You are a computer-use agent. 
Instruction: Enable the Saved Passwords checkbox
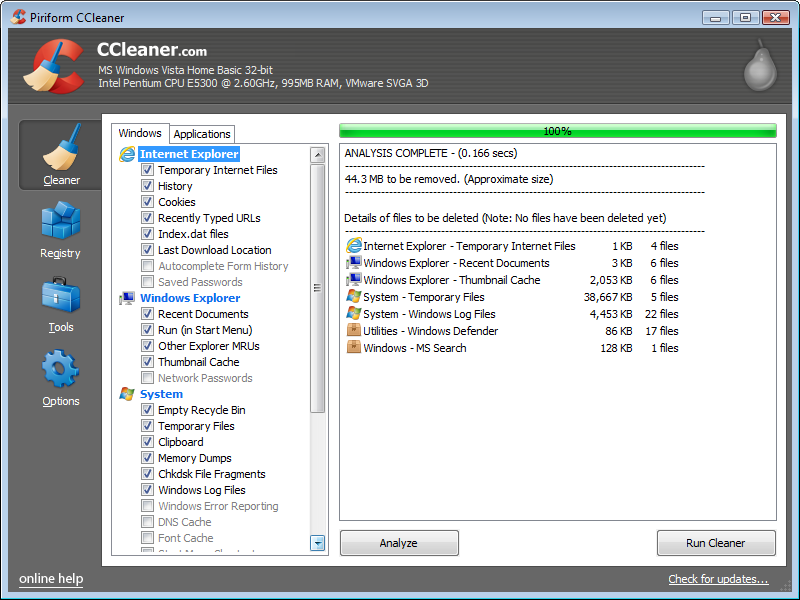coord(147,282)
